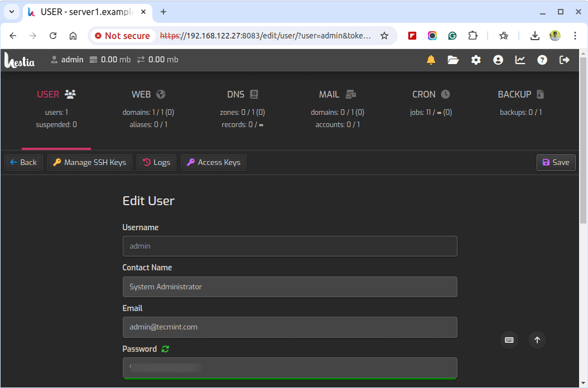
Task: Click the Email field
Action: (290, 327)
